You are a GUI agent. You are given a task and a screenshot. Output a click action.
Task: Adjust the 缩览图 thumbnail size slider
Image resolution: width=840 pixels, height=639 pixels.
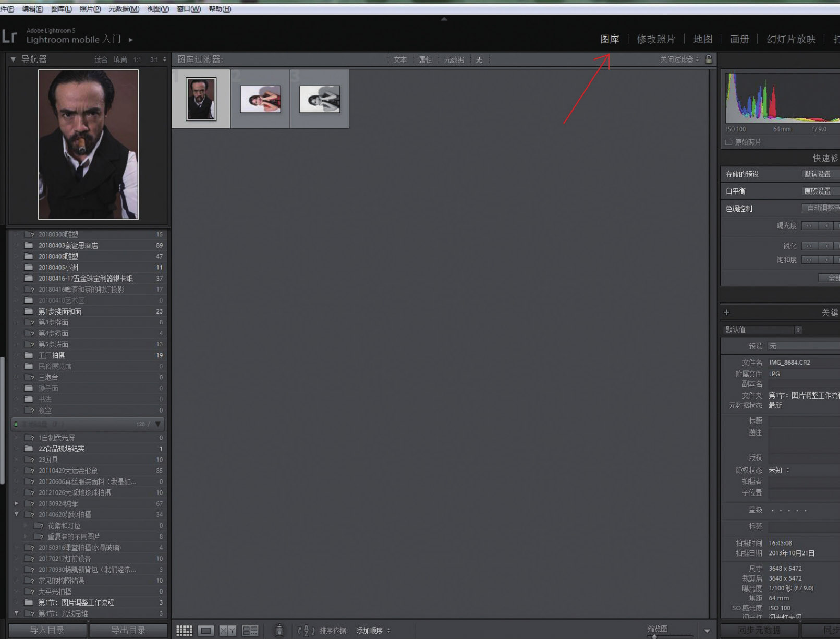click(655, 636)
